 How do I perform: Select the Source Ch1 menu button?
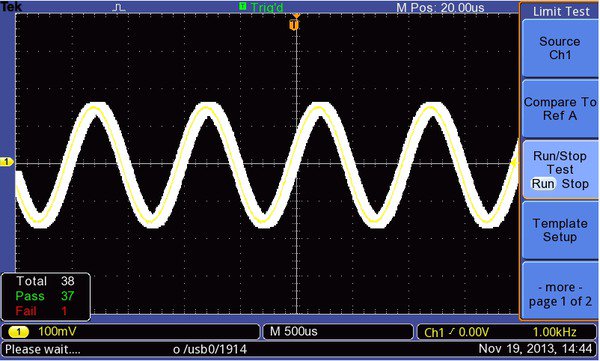559,49
